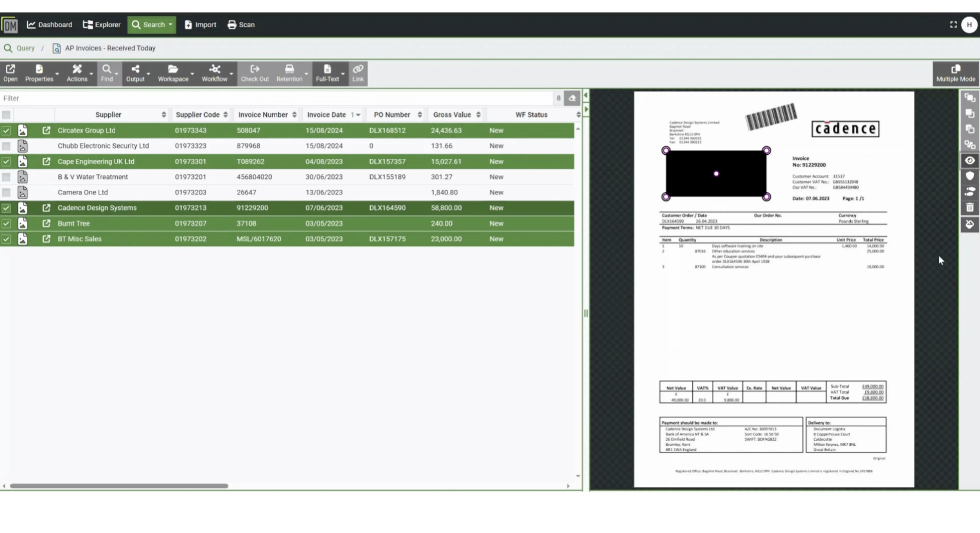Expand the Actions dropdown arrow
The width and height of the screenshot is (980, 533).
point(91,74)
